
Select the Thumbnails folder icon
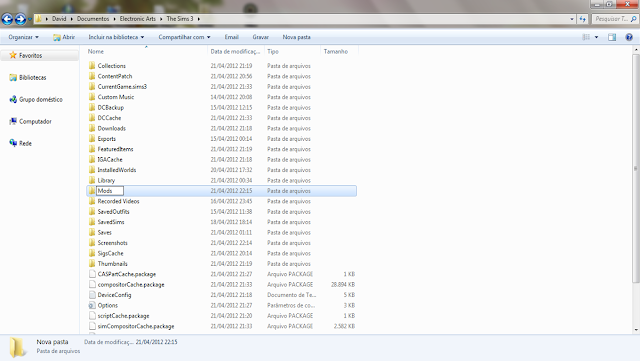pyautogui.click(x=92, y=263)
